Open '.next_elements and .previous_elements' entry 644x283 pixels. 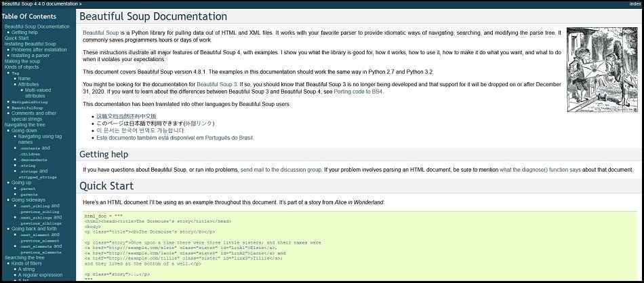pyautogui.click(x=40, y=249)
